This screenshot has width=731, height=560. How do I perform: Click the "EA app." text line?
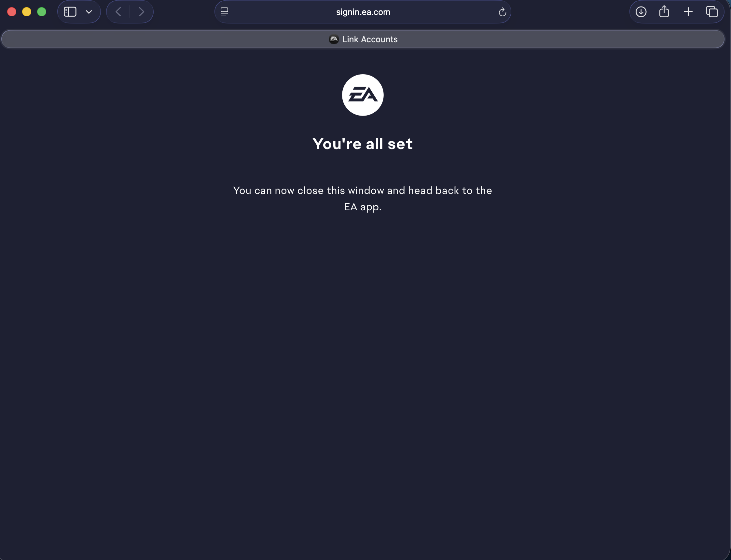363,207
